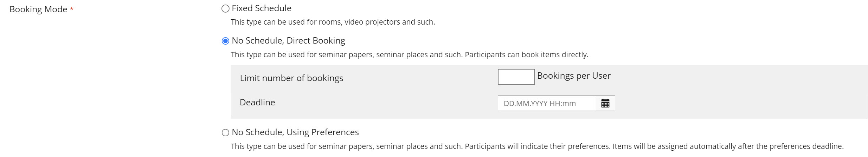Select the Fixed Schedule radio button

225,9
